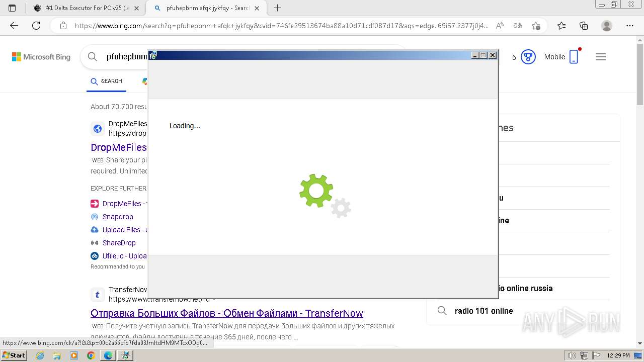Image resolution: width=644 pixels, height=362 pixels.
Task: Open Windows Explorer folder in taskbar
Action: (x=57, y=355)
